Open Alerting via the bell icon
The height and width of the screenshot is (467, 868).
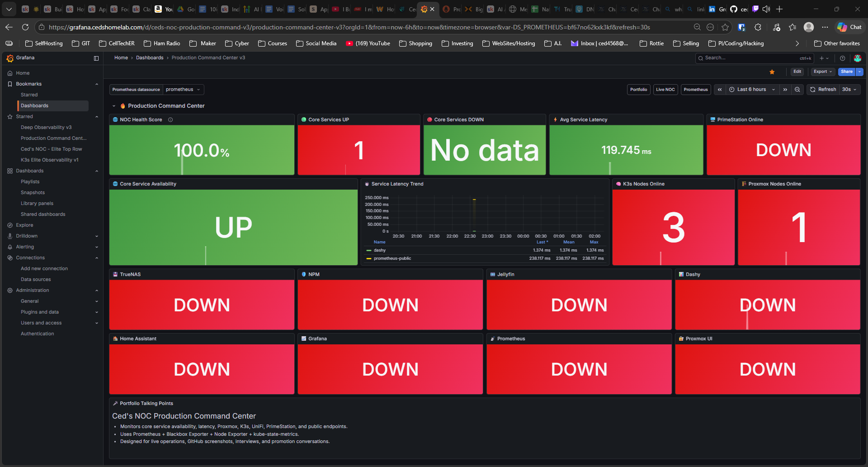click(10, 247)
